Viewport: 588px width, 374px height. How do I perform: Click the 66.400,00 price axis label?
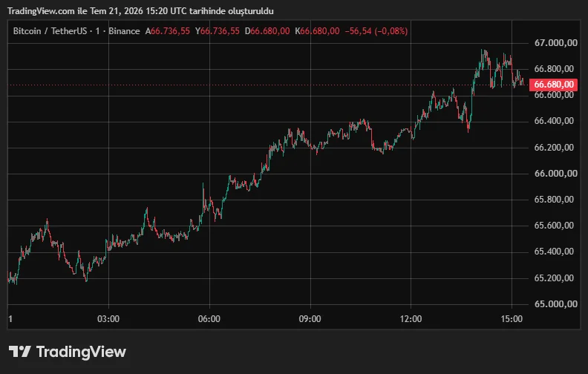tap(554, 121)
